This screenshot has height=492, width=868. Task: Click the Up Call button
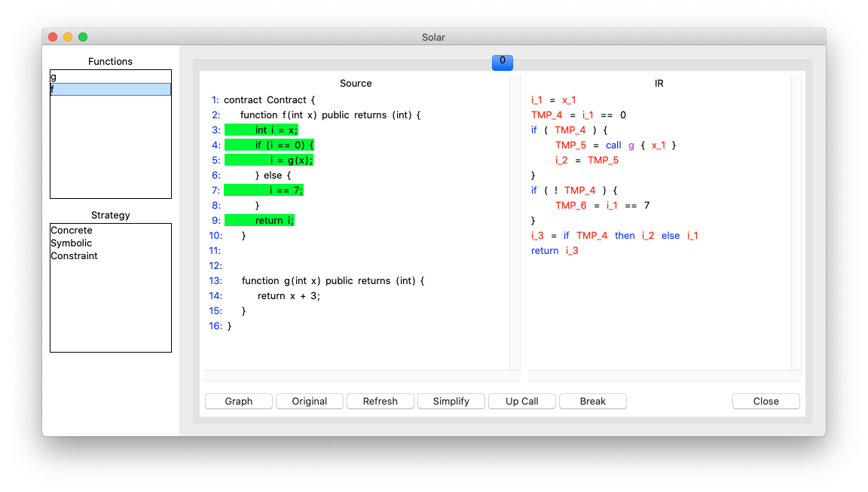pos(521,402)
